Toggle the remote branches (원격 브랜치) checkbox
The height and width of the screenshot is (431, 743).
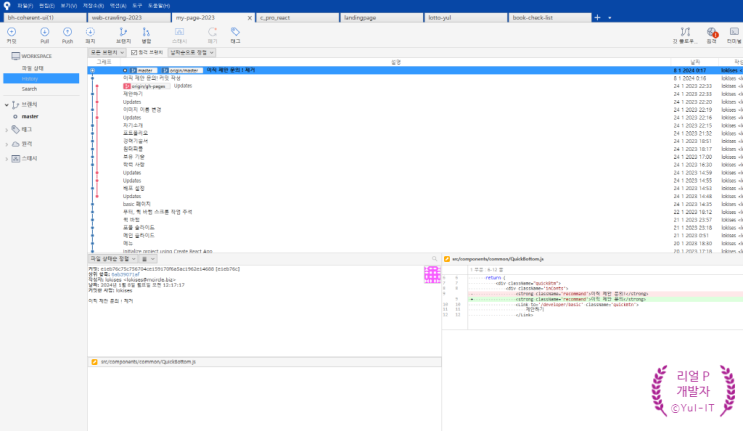134,53
